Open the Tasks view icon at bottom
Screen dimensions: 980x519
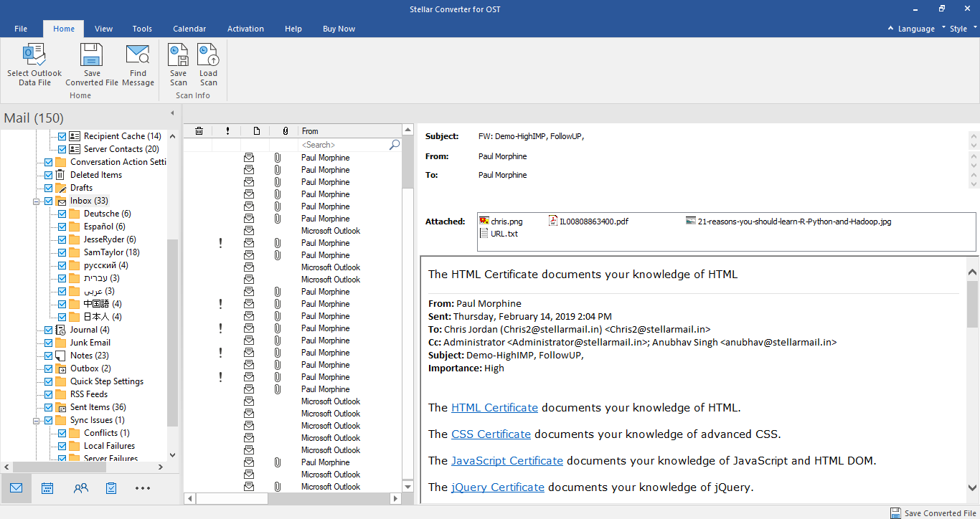[x=111, y=488]
